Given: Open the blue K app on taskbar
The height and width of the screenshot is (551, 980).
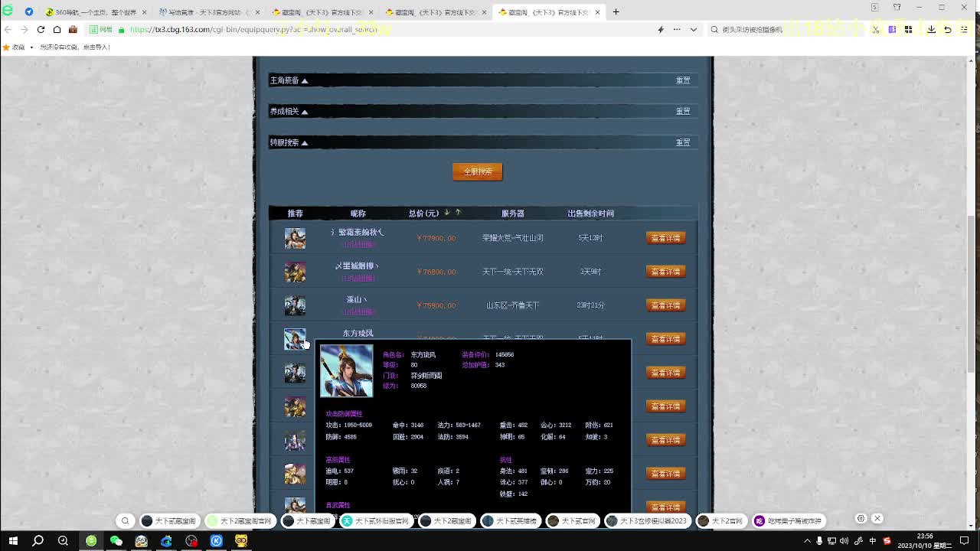Looking at the screenshot, I should coord(217,541).
